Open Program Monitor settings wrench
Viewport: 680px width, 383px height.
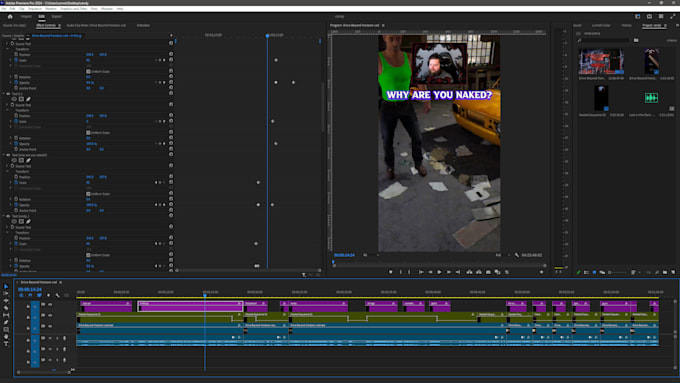[517, 255]
